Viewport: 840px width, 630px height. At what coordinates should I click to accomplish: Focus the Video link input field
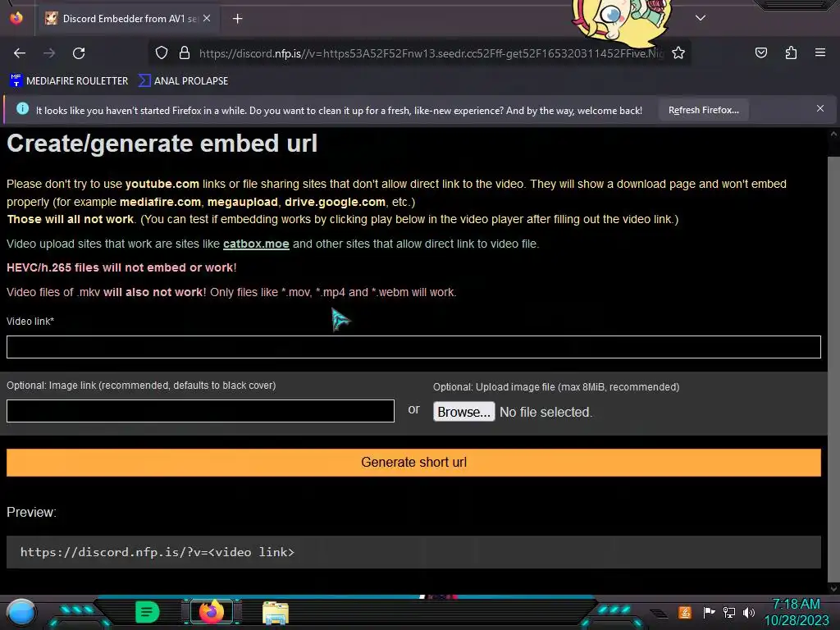coord(413,347)
